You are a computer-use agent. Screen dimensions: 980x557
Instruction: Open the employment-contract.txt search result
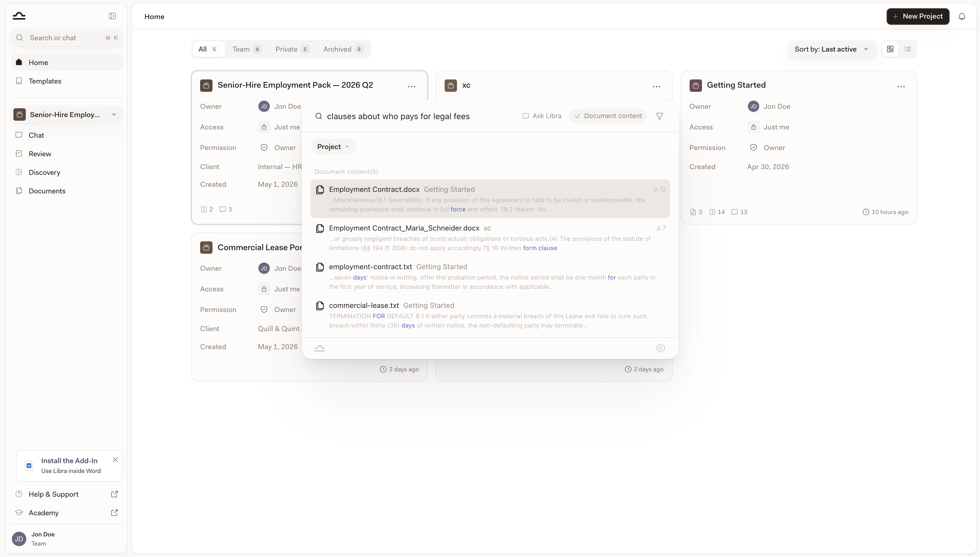click(490, 276)
